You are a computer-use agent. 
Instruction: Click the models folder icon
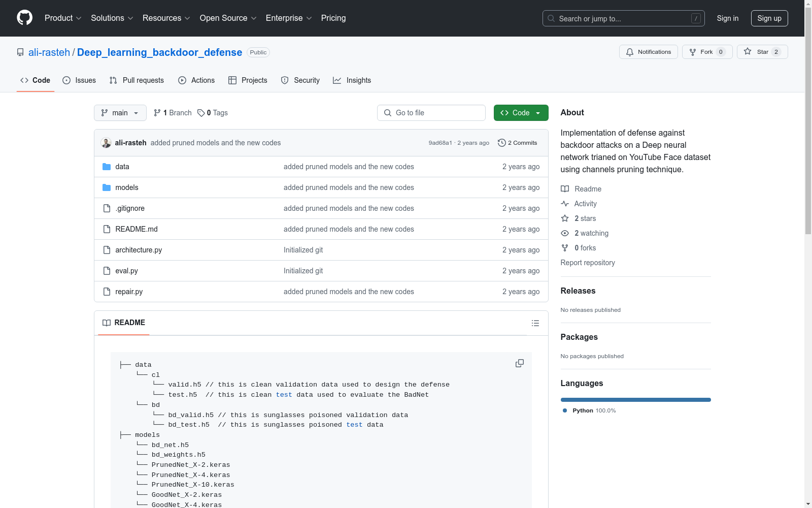[107, 187]
